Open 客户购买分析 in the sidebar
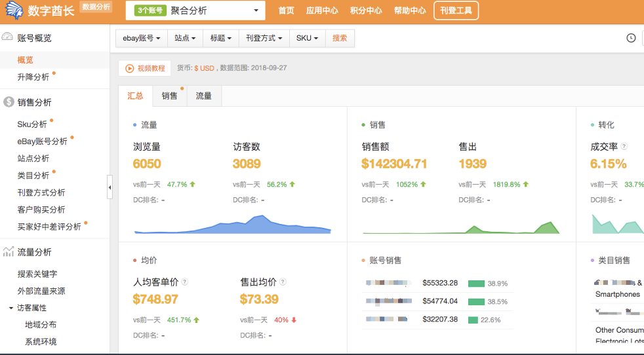644x355 pixels. [41, 210]
